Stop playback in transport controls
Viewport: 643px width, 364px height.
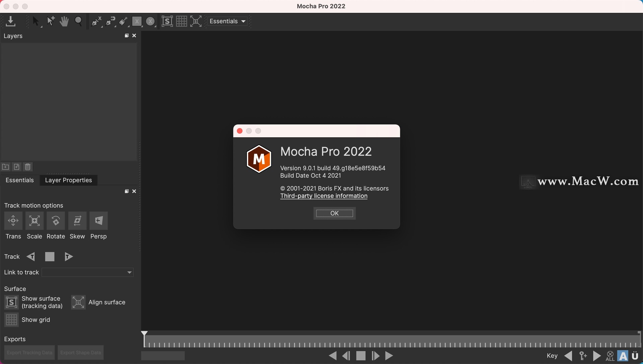(x=361, y=356)
